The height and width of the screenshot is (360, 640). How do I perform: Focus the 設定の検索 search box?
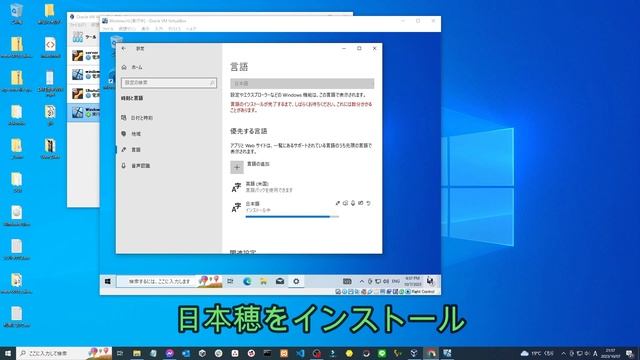tap(169, 83)
